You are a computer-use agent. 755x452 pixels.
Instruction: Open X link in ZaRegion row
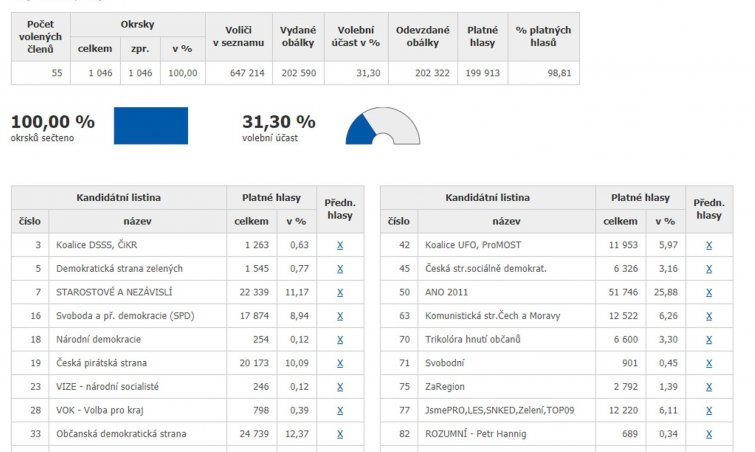[x=709, y=387]
